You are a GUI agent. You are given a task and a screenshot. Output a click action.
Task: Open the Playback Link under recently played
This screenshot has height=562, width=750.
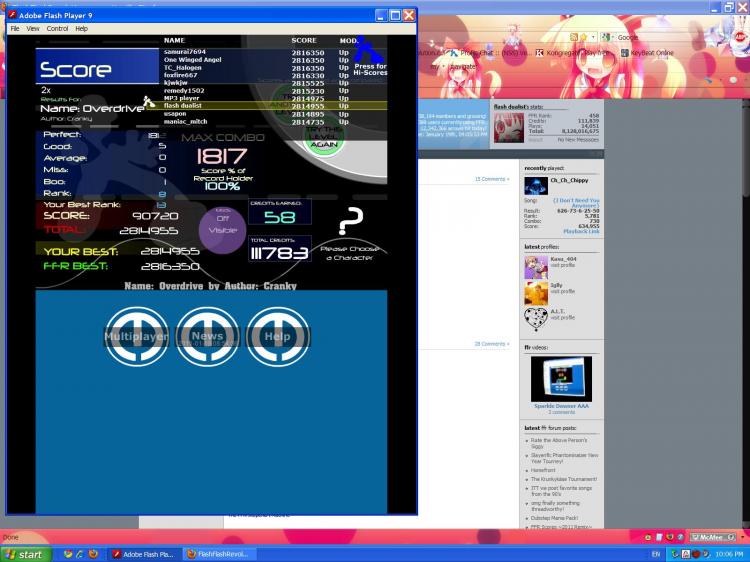tap(581, 231)
